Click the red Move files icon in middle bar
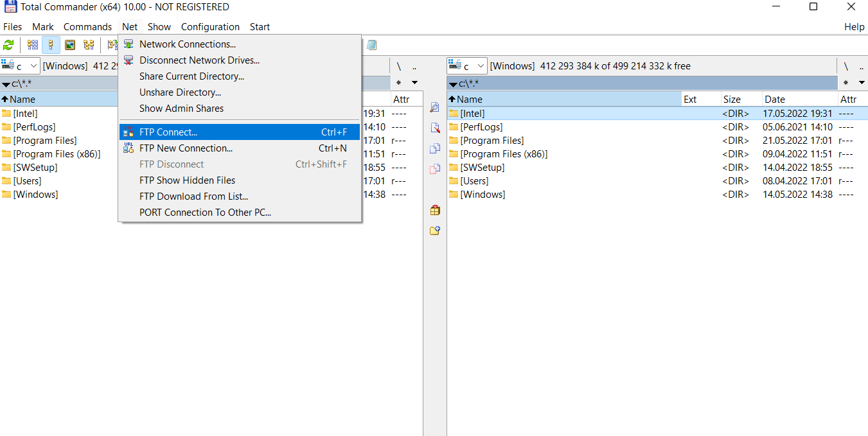 point(435,169)
